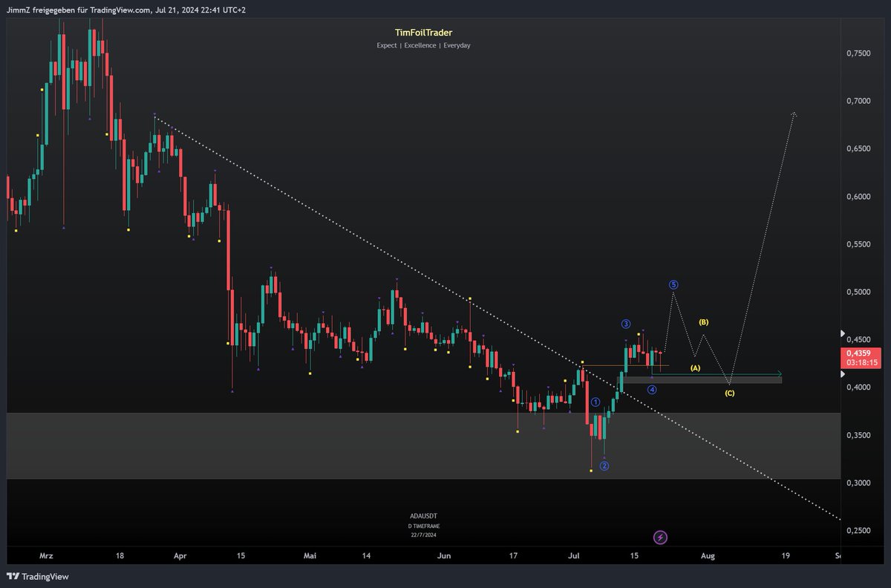Click the Jul label on the date axis
The image size is (891, 588).
click(574, 555)
